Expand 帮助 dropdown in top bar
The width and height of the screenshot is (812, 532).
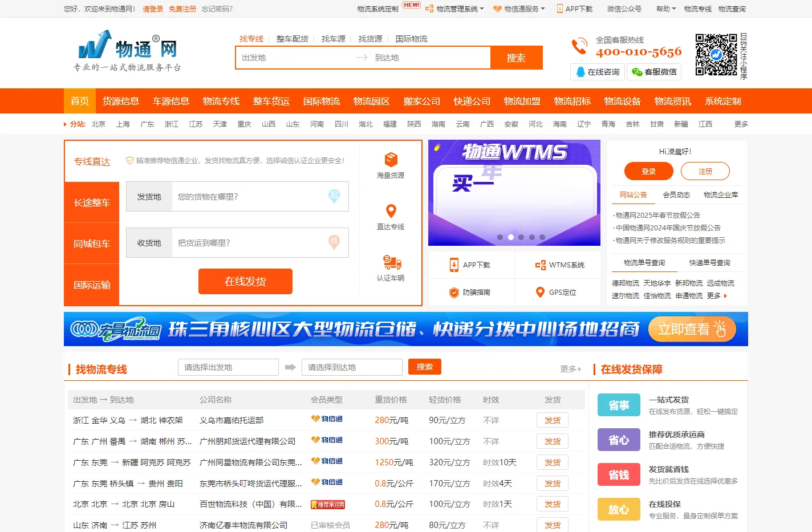coord(666,9)
